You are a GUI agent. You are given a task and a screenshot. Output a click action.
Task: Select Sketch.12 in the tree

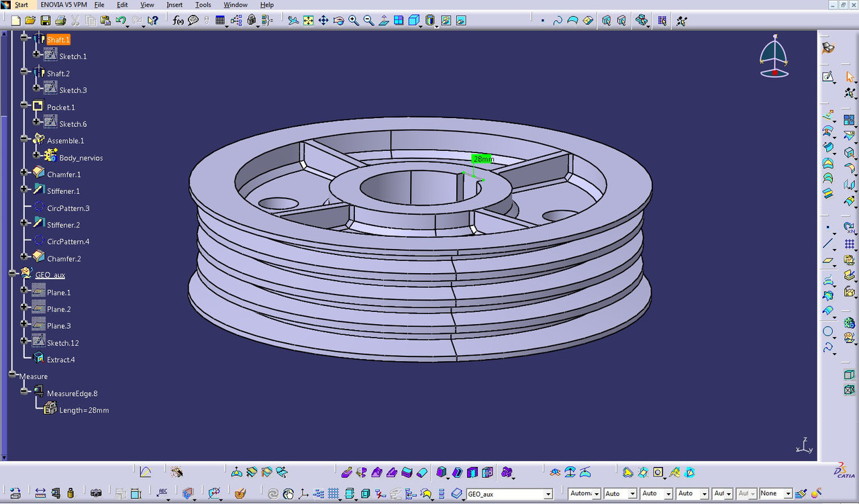[62, 343]
